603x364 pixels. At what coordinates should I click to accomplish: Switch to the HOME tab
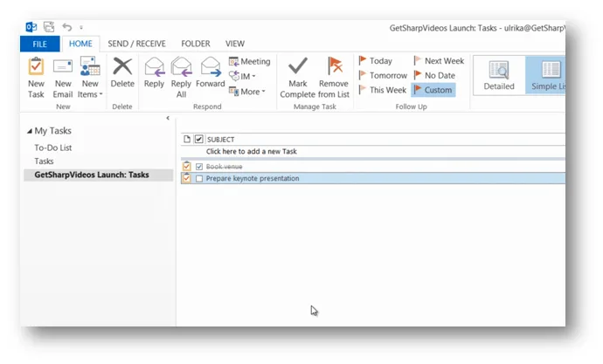tap(80, 44)
